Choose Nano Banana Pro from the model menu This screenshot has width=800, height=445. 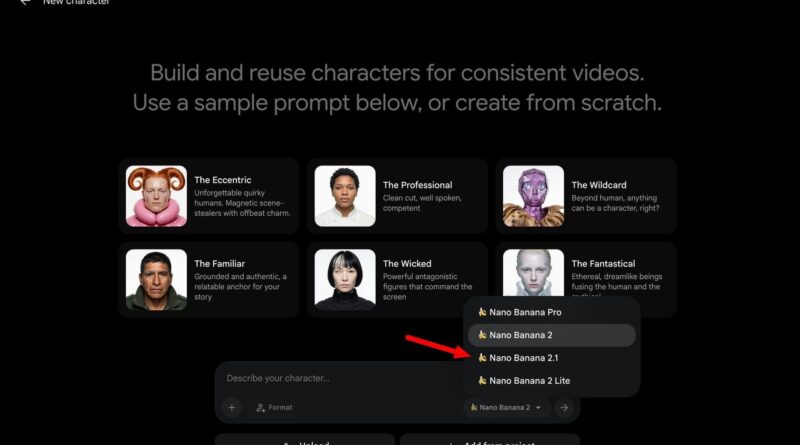[x=552, y=312]
